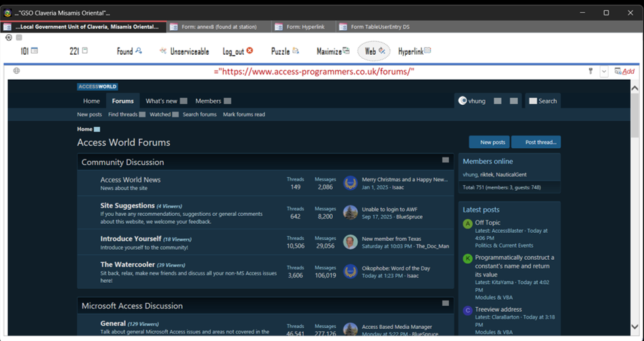
Task: Click the Web toolbar button
Action: pos(374,51)
